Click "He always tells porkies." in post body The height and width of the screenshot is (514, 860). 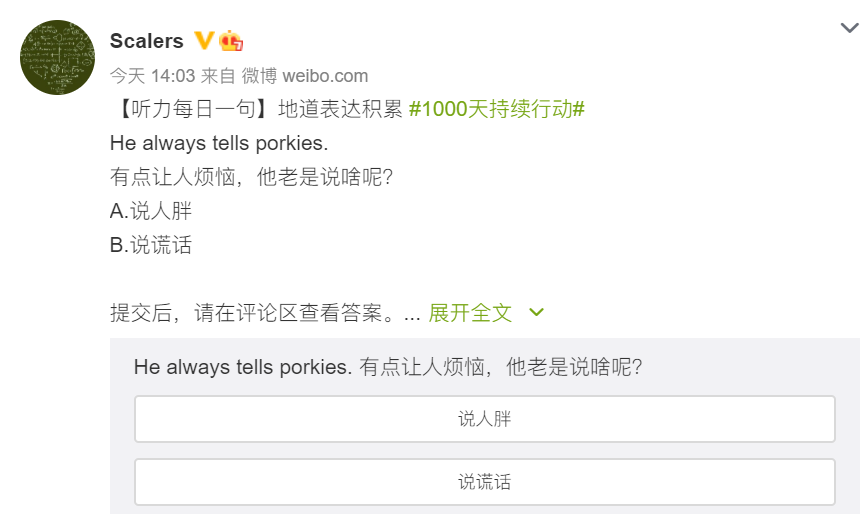pyautogui.click(x=219, y=143)
